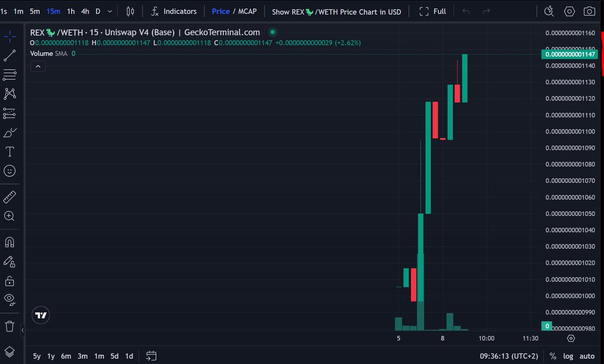Toggle stay in drawing mode
This screenshot has height=364, width=604.
(10, 261)
